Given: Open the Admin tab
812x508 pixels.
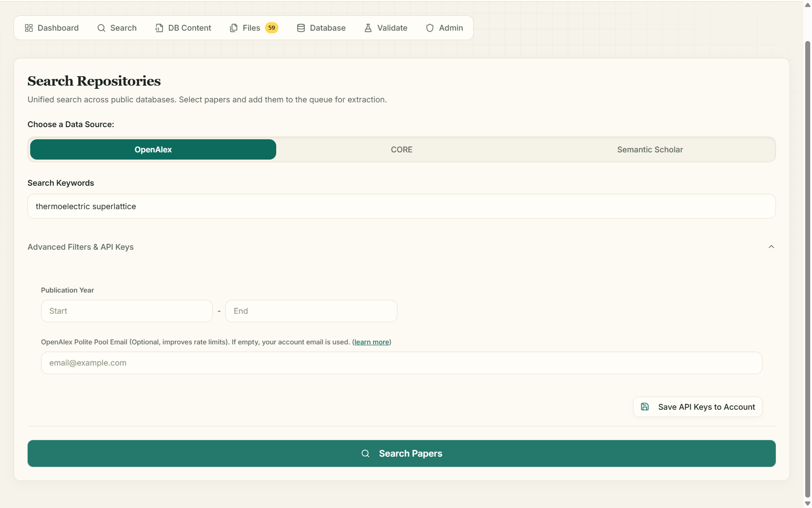Looking at the screenshot, I should [445, 28].
